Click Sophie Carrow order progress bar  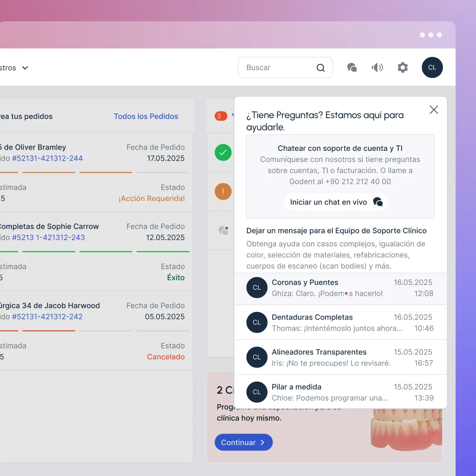click(x=94, y=252)
